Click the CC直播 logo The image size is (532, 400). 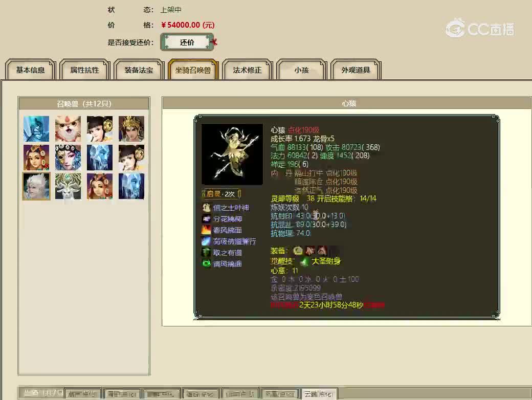[479, 29]
